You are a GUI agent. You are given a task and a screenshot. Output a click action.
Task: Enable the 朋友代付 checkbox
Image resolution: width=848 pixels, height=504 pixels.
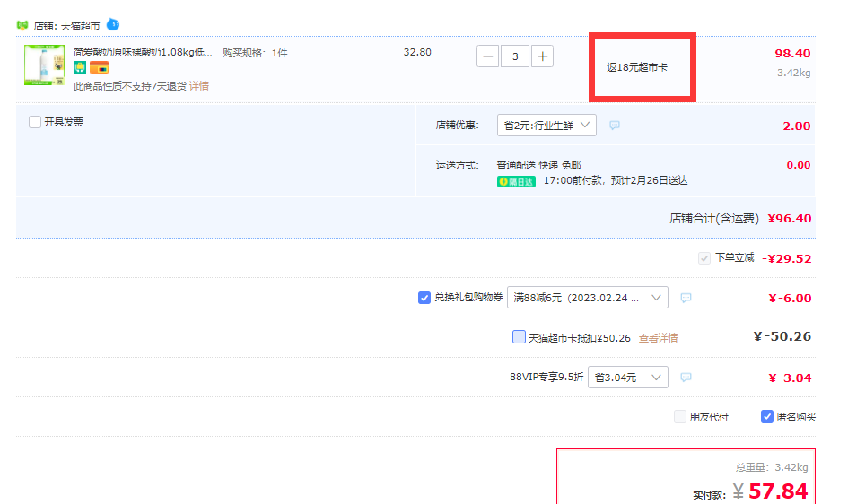(680, 416)
